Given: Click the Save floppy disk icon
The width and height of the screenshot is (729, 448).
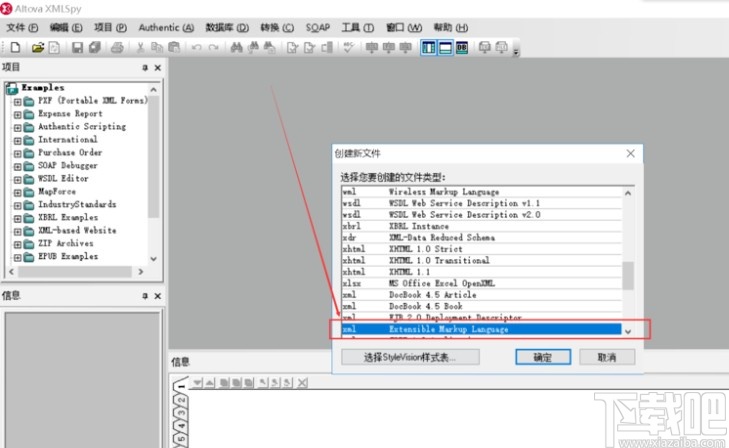Looking at the screenshot, I should pyautogui.click(x=77, y=47).
